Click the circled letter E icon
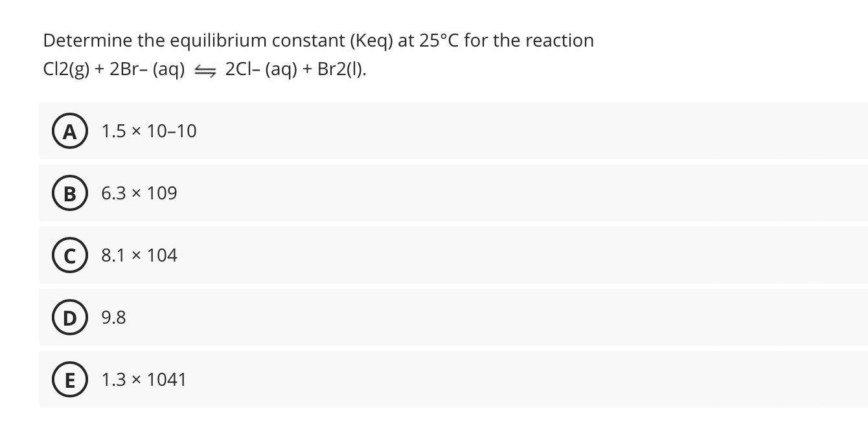Viewport: 868px width, 424px height. coord(69,379)
